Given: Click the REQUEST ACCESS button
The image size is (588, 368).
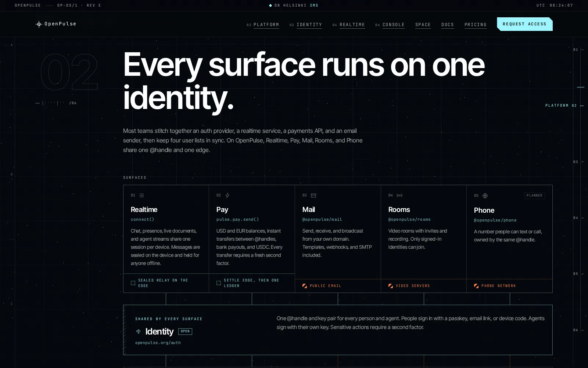Looking at the screenshot, I should click(x=524, y=24).
